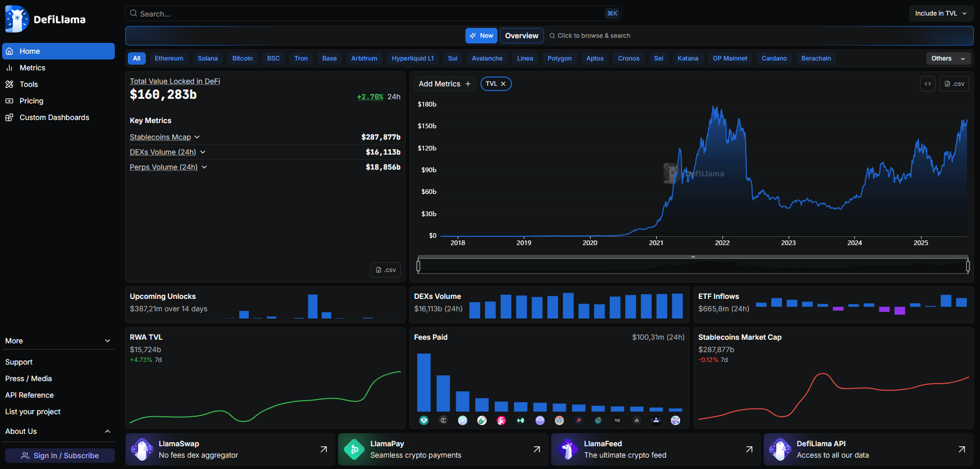The width and height of the screenshot is (980, 469).
Task: Click the green LlamaPay icon
Action: click(354, 449)
